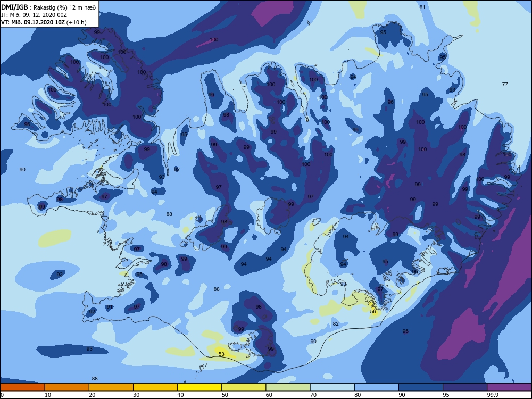Click the legend tick label '70'
532x399 pixels.
click(x=313, y=395)
